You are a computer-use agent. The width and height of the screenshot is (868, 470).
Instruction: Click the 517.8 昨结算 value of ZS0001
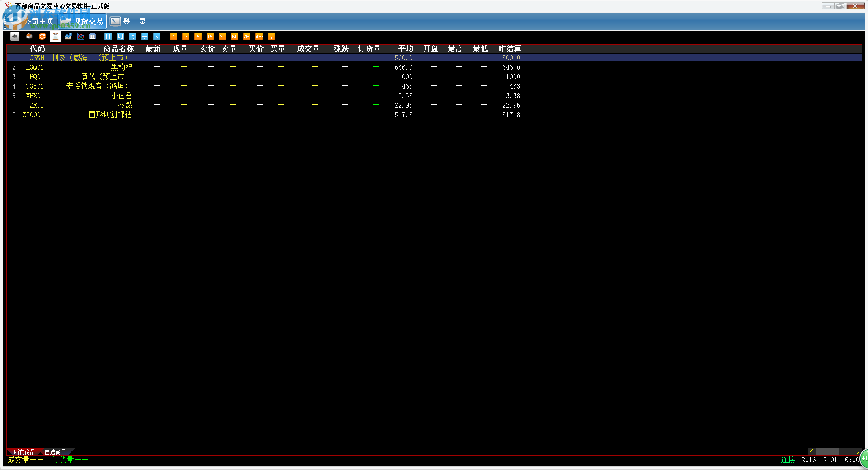coord(511,115)
